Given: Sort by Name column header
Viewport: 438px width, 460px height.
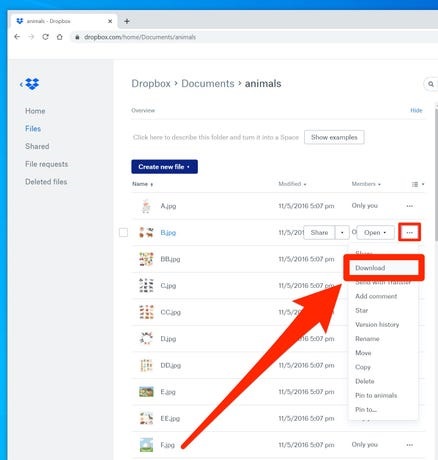Looking at the screenshot, I should (x=142, y=184).
